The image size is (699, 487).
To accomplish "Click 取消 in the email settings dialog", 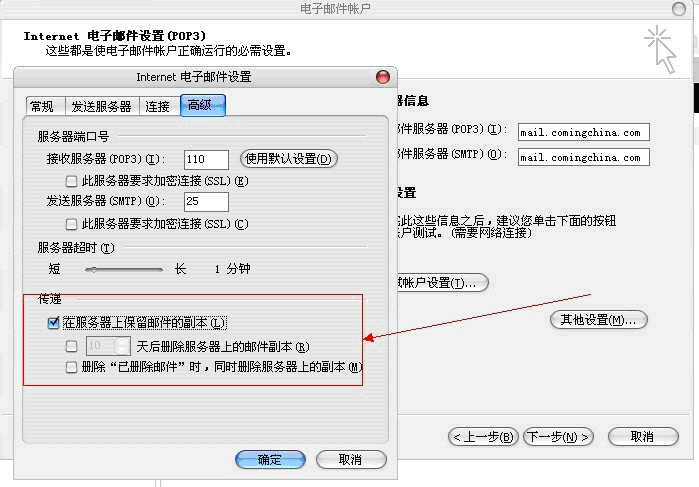I will (x=350, y=460).
